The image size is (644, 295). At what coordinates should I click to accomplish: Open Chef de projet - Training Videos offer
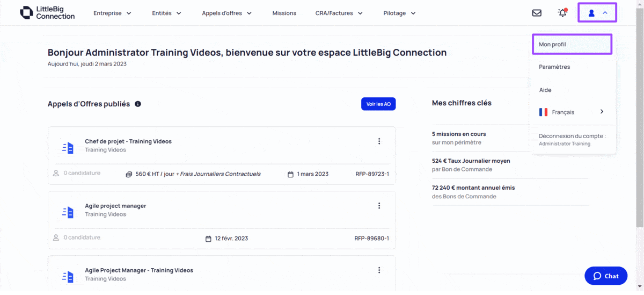128,141
